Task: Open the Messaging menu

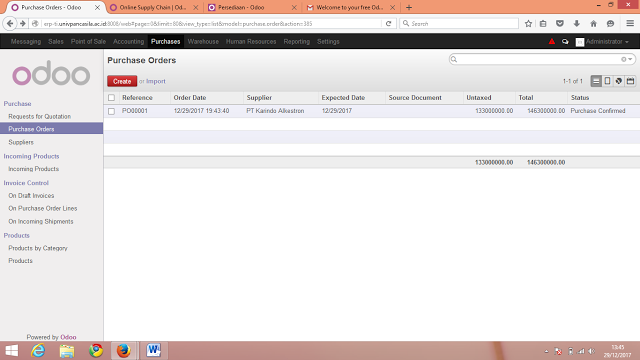Action: coord(26,42)
